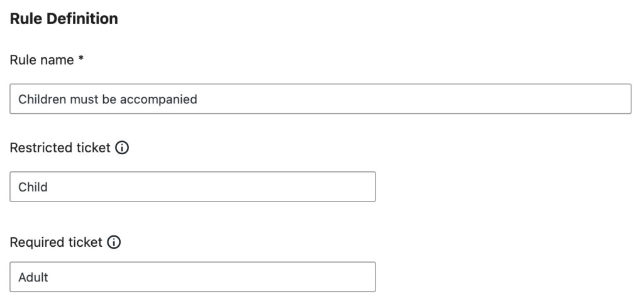Place cursor after the word "accompanied"

tap(198, 99)
